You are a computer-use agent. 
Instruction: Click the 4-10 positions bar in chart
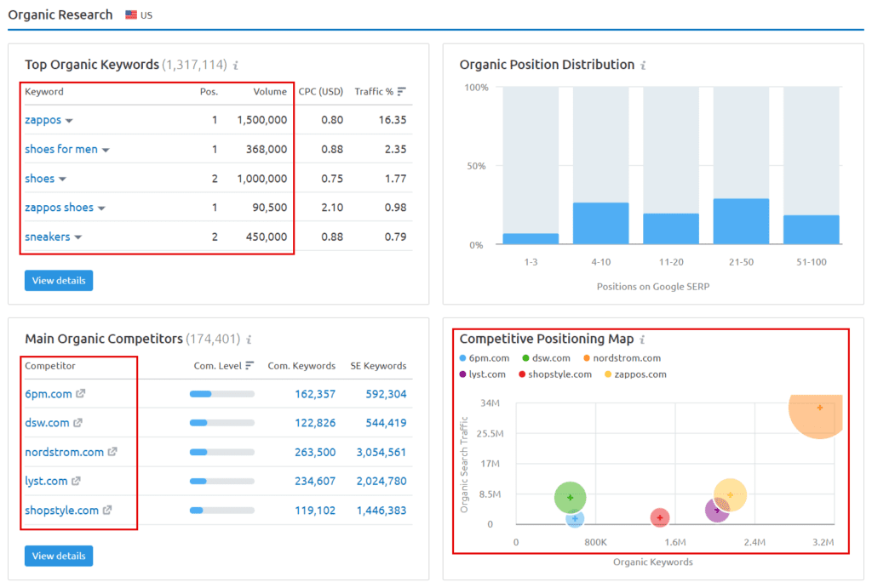[x=600, y=224]
